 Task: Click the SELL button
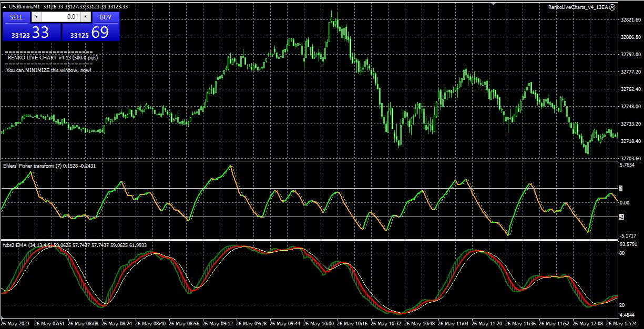click(x=16, y=17)
